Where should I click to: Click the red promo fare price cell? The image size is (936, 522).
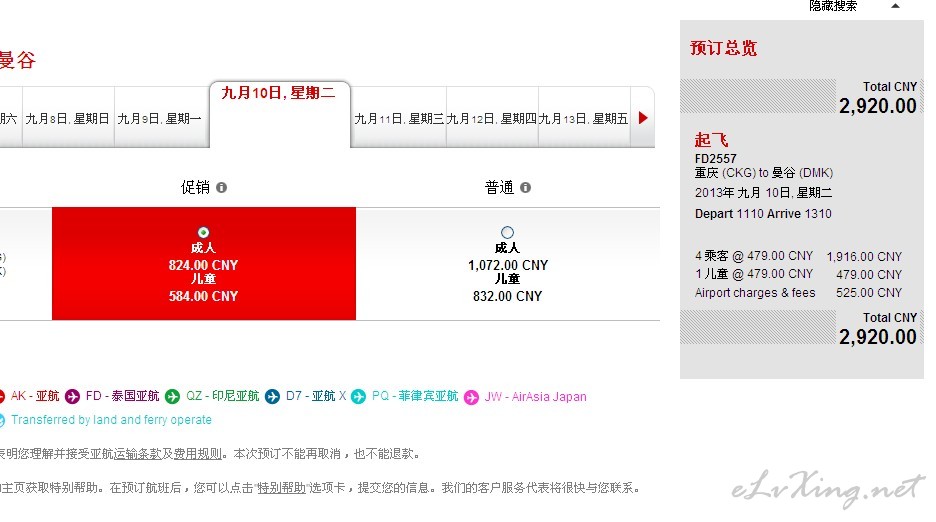(x=204, y=263)
